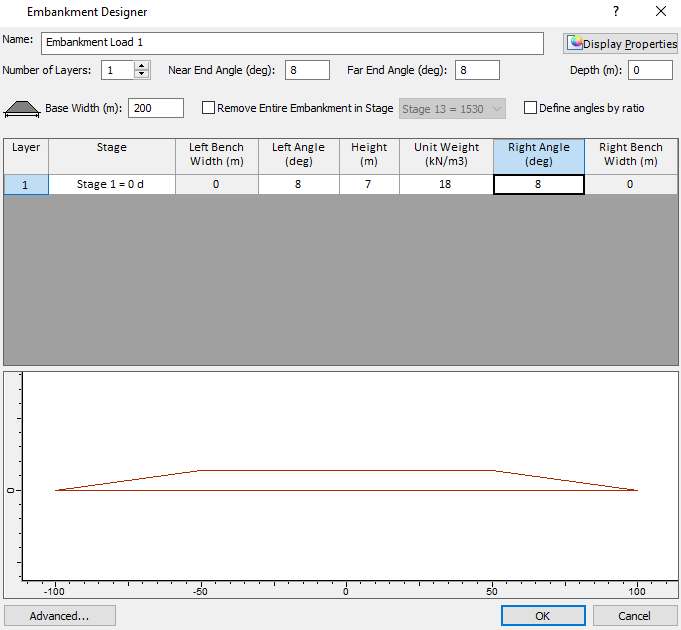Click the Left Bench Width (m) header
This screenshot has height=630, width=681.
pyautogui.click(x=217, y=156)
